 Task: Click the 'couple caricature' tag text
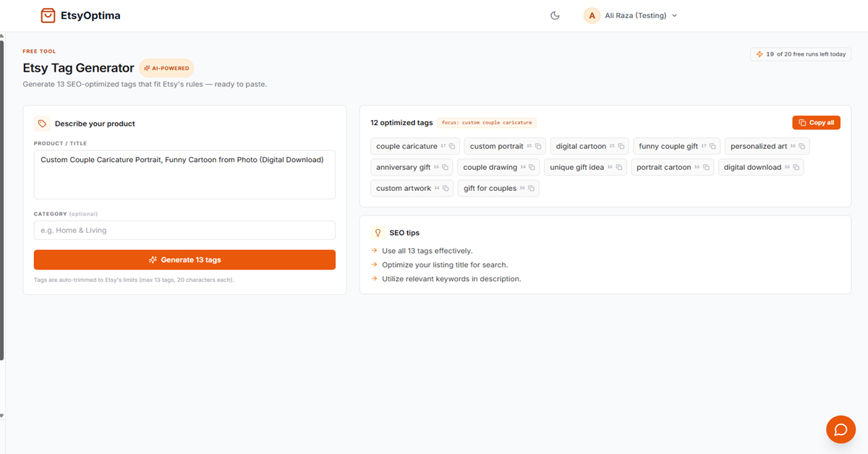(x=407, y=146)
